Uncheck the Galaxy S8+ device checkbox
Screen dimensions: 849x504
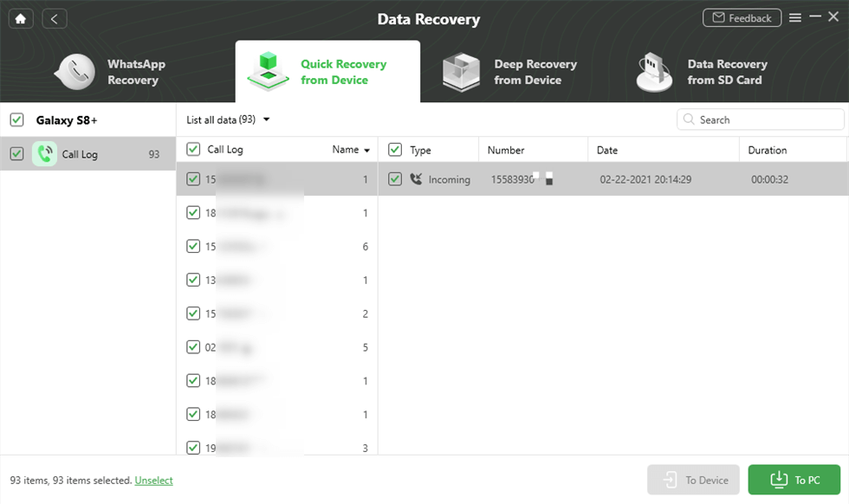point(16,120)
